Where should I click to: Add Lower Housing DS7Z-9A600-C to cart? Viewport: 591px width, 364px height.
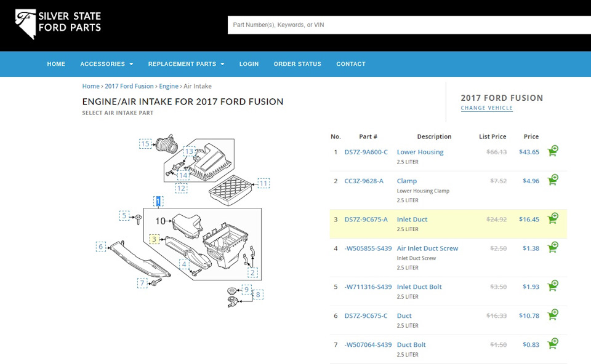[553, 151]
